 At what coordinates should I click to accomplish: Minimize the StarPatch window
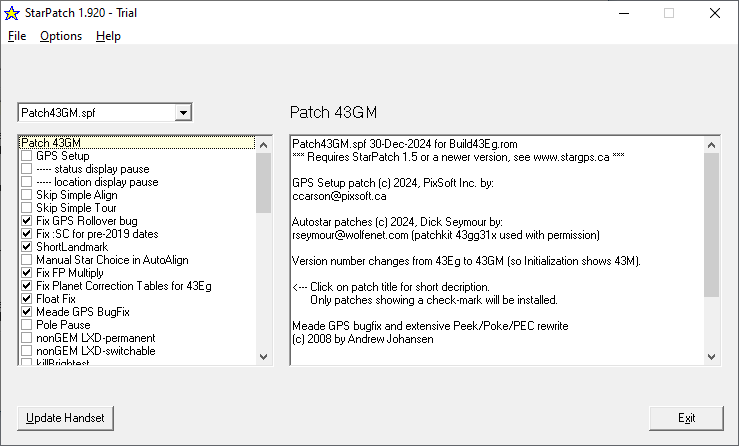click(624, 13)
